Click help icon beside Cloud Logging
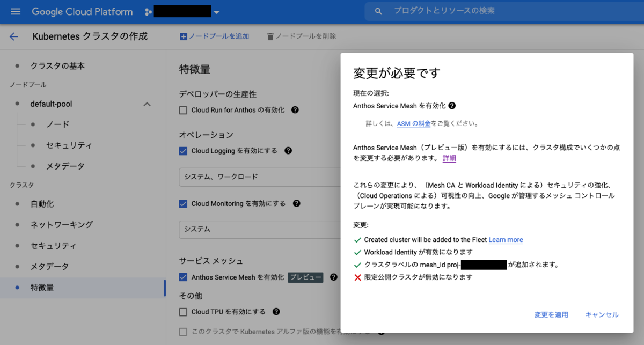Image resolution: width=644 pixels, height=345 pixels. click(288, 151)
